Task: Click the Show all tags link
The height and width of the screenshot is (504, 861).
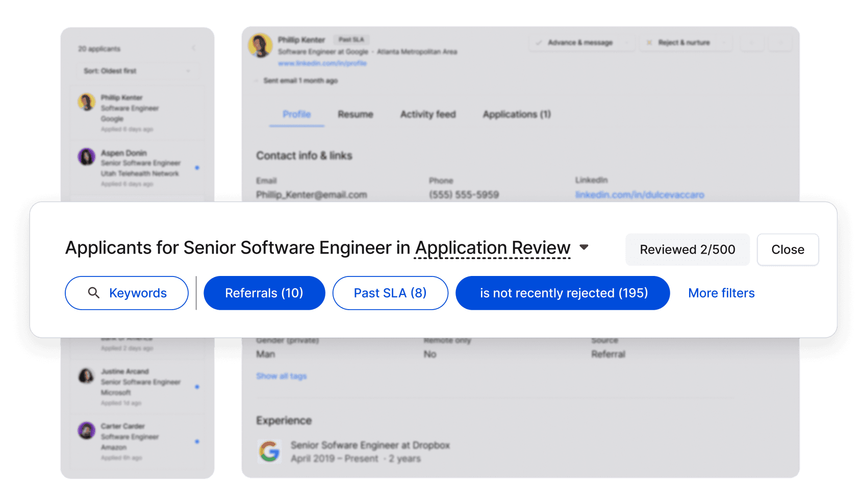Action: pos(282,376)
